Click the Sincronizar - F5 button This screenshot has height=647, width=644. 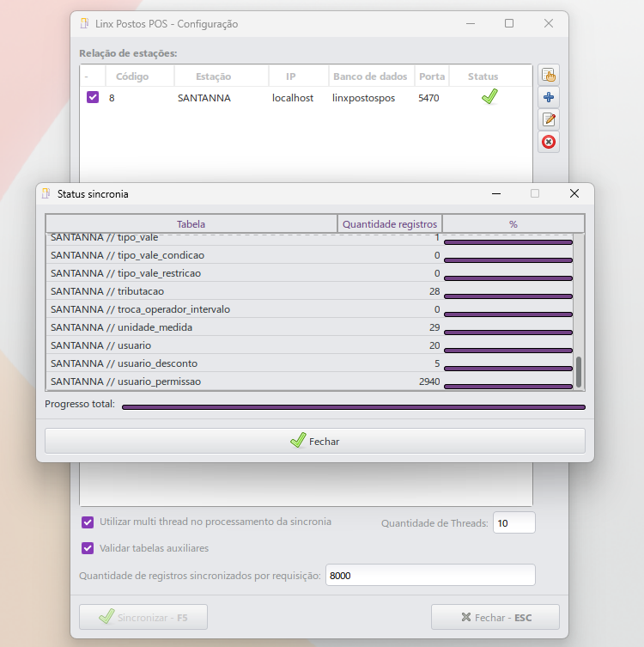143,617
